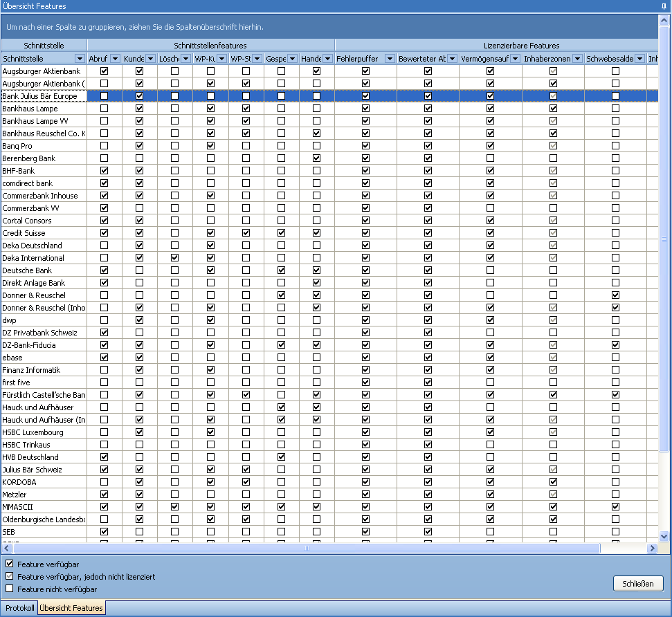The width and height of the screenshot is (672, 617).
Task: Click the horizontal scrollbar right arrow
Action: (x=651, y=549)
